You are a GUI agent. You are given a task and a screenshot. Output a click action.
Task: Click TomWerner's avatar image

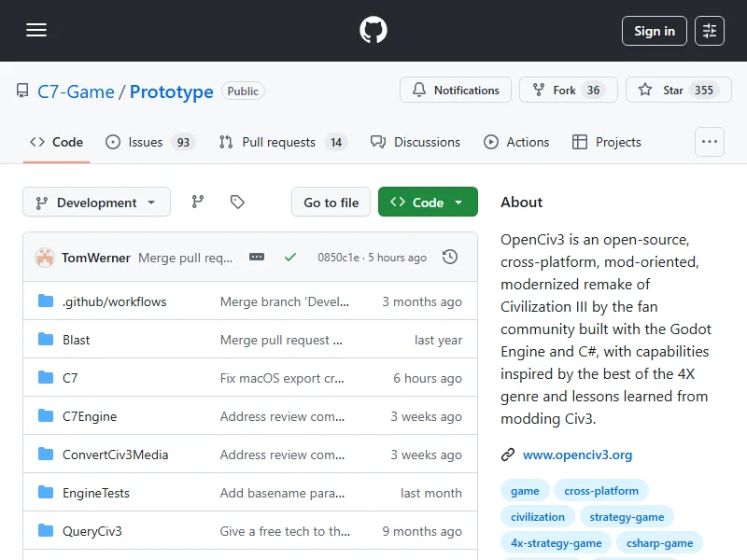[x=45, y=258]
